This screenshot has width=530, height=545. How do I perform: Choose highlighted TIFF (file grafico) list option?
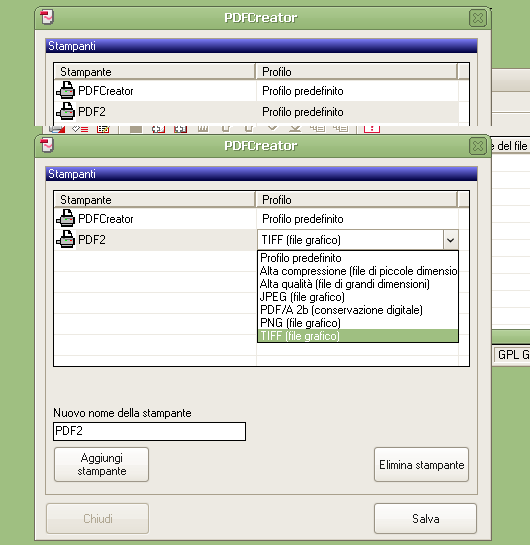358,336
